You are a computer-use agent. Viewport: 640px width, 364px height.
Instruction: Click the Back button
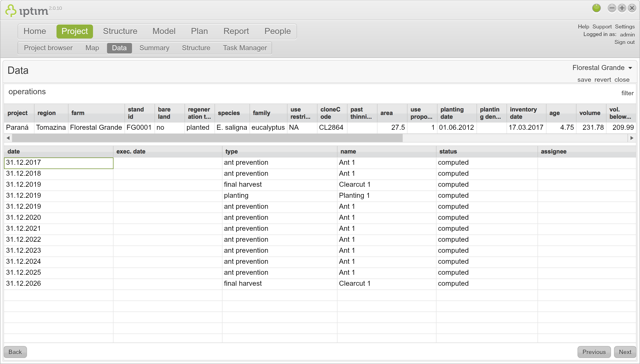click(15, 352)
